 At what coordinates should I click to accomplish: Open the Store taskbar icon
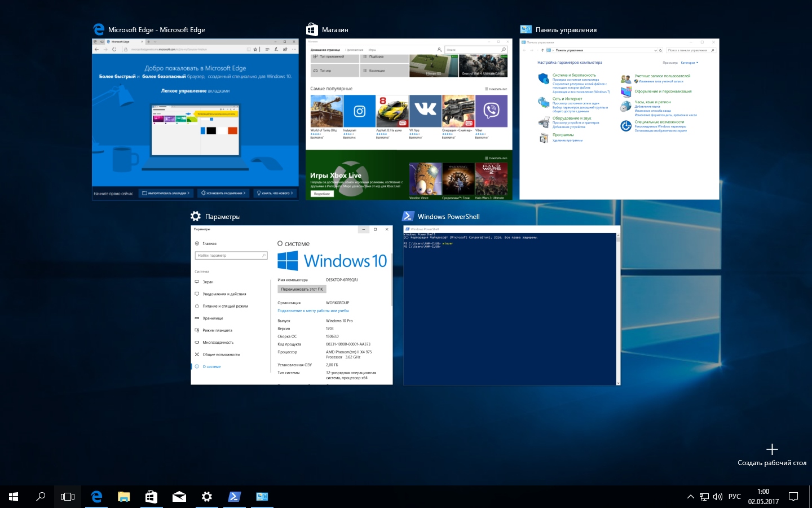click(x=151, y=497)
